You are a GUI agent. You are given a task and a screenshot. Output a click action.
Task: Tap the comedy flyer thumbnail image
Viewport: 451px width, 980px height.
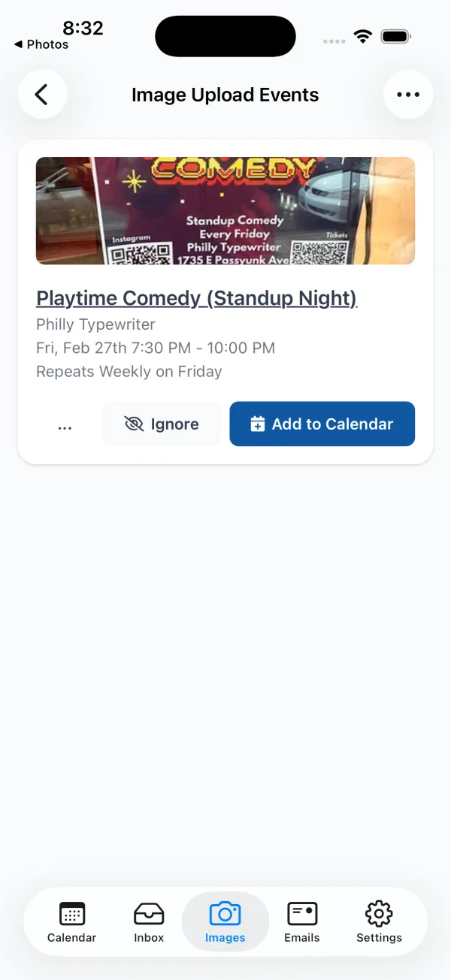[225, 210]
